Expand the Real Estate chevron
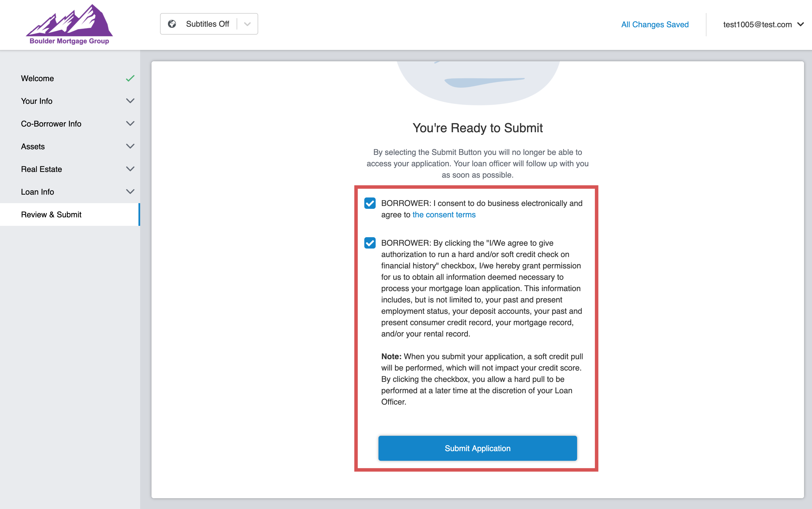 coord(130,169)
